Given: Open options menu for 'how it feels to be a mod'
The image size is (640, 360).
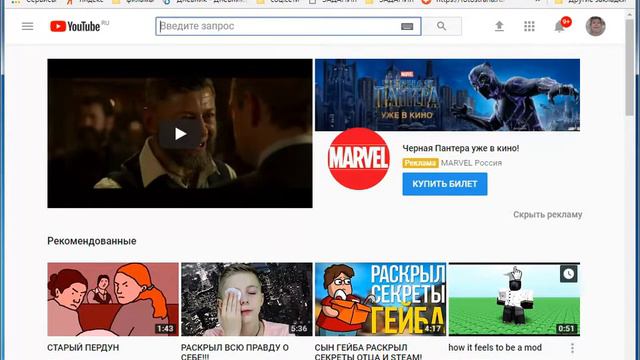Looking at the screenshot, I should pyautogui.click(x=572, y=348).
